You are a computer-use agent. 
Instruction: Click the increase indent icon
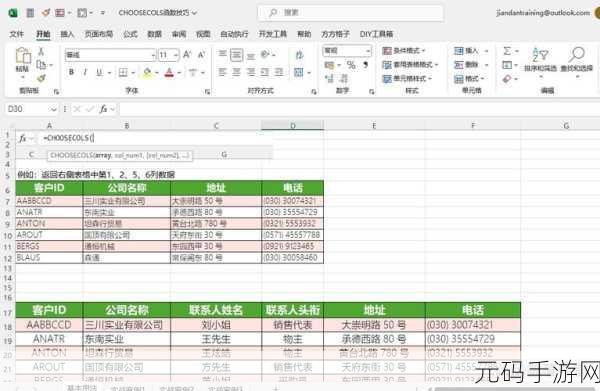point(279,72)
